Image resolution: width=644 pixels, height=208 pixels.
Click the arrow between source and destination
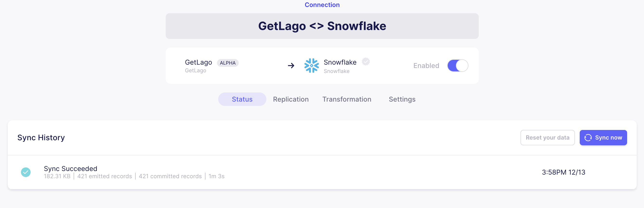(x=291, y=66)
